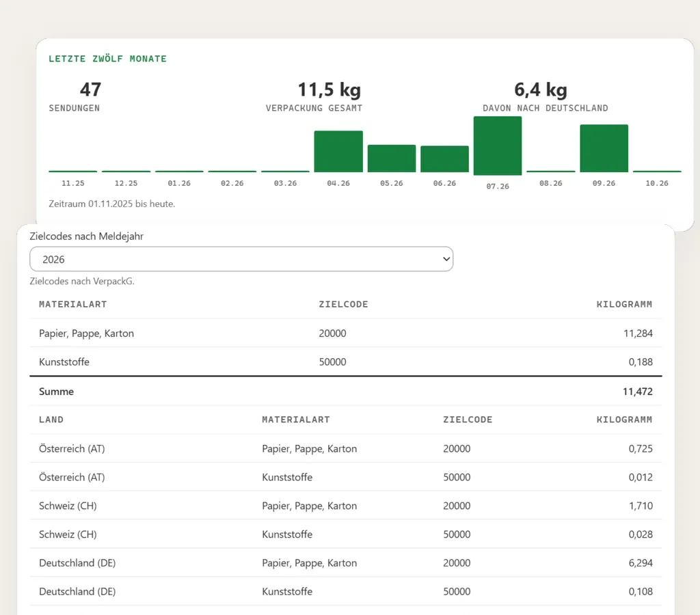Select the Papier, Pappe, Karton 11,284 row
The width and height of the screenshot is (700, 615).
click(345, 333)
